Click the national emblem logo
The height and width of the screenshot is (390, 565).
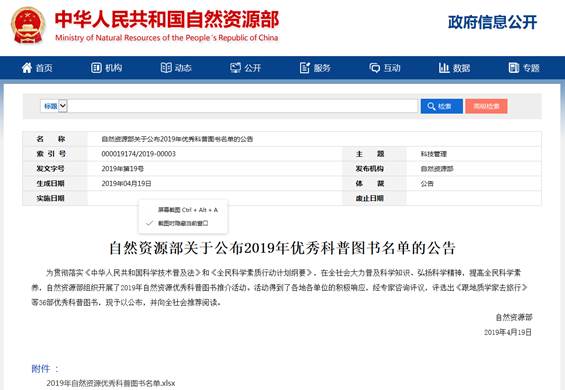click(x=28, y=25)
